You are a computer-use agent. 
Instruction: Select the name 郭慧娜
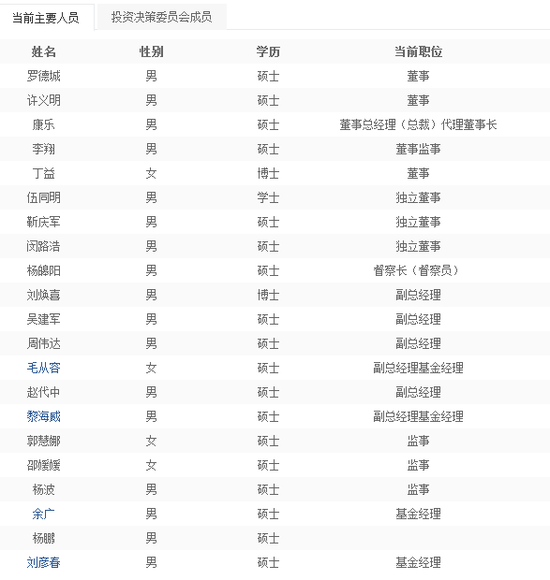(44, 441)
